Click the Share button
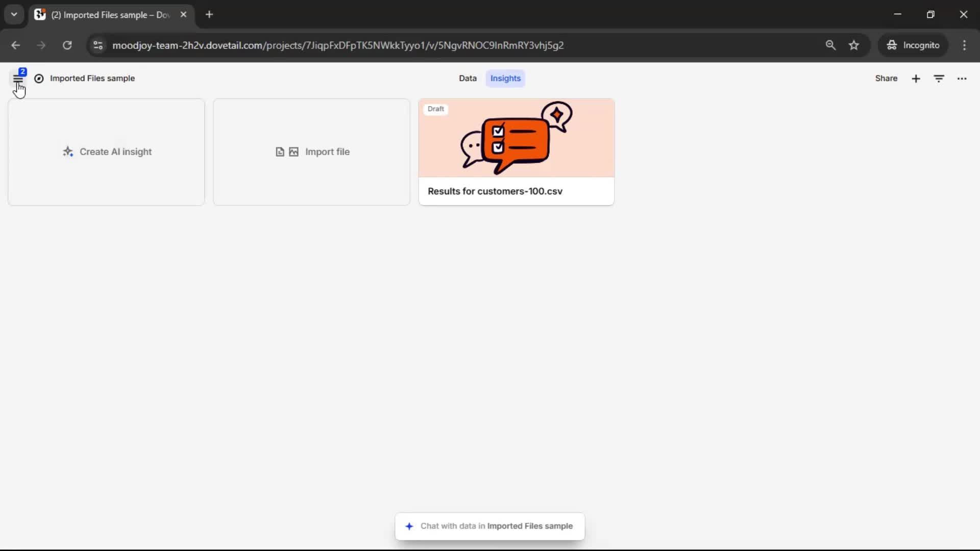Screen dimensions: 980x551 pos(886,79)
